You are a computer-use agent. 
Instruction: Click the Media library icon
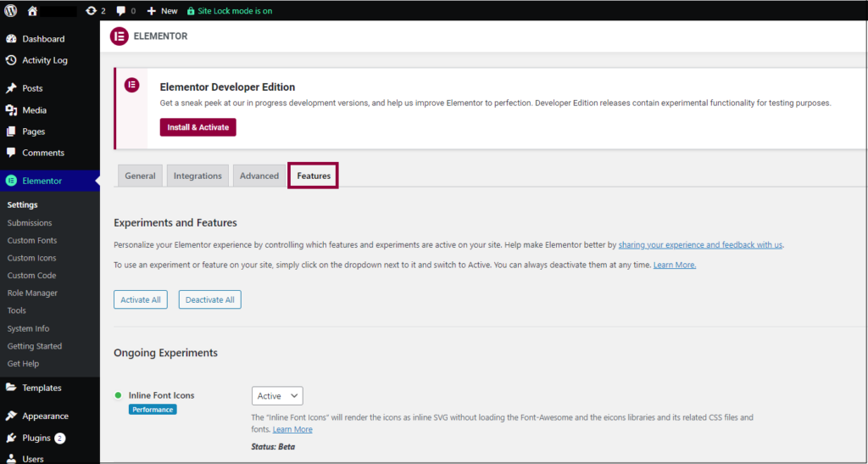click(x=11, y=110)
